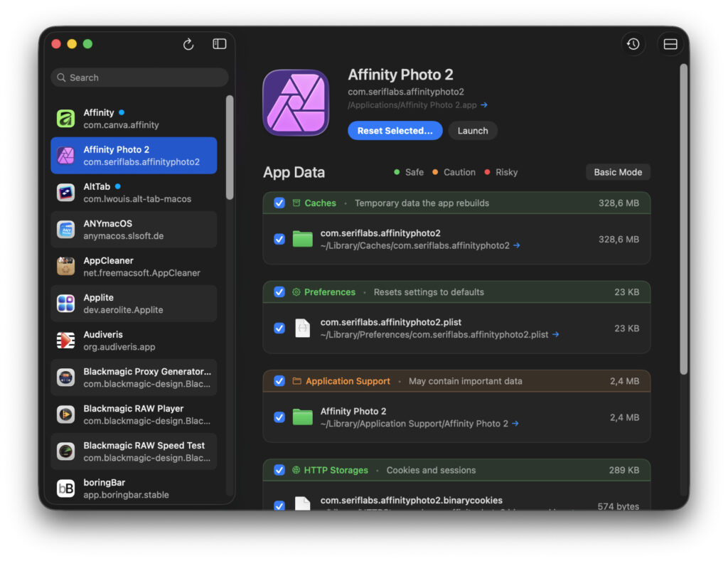Deselect the com.seriflabs.affinityphoto2.plist file checkbox
Viewport: 728px width, 561px height.
[279, 328]
